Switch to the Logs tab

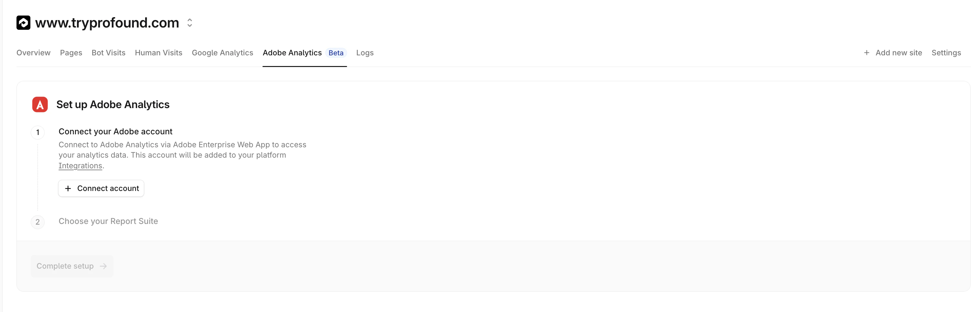[x=365, y=53]
